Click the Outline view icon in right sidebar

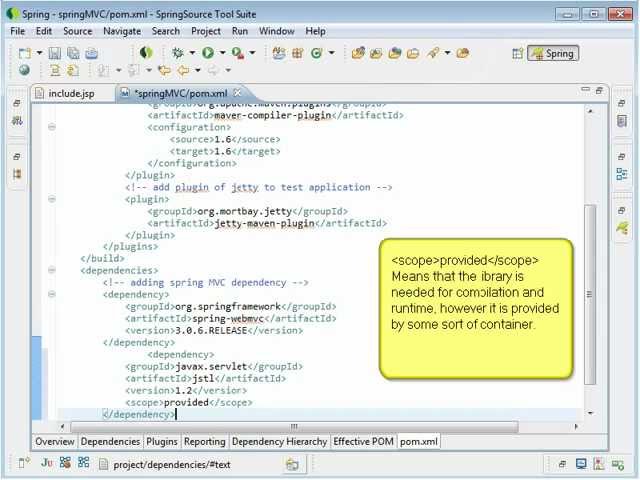point(622,174)
